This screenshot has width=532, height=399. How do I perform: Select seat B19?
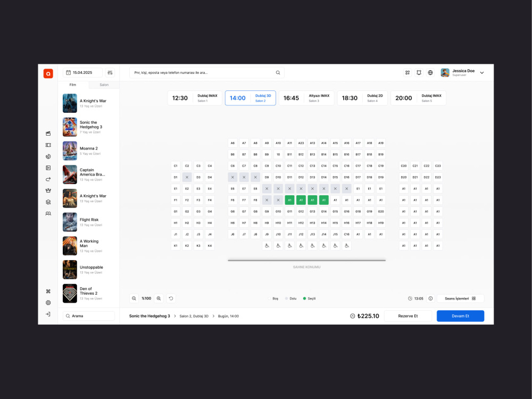pyautogui.click(x=381, y=154)
